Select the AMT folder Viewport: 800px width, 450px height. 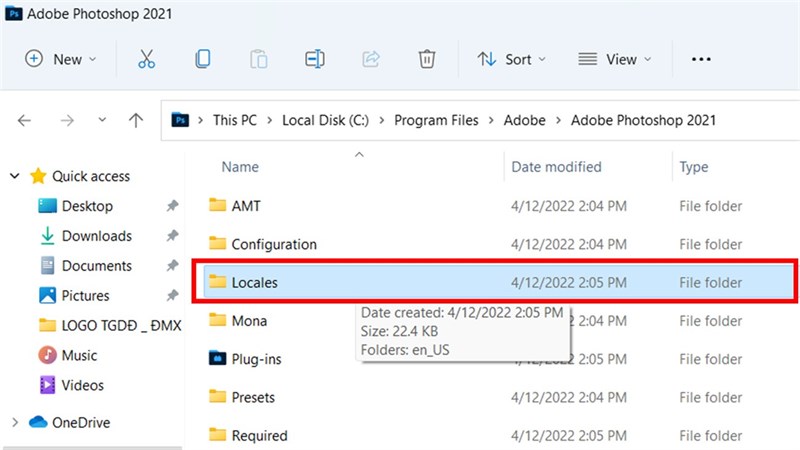(x=246, y=206)
